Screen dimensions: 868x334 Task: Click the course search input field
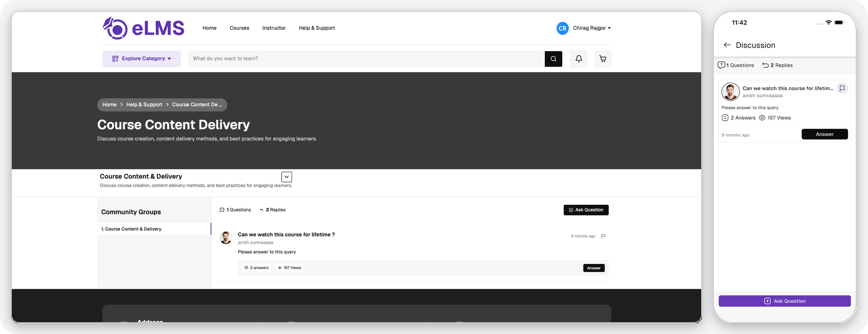tap(366, 59)
